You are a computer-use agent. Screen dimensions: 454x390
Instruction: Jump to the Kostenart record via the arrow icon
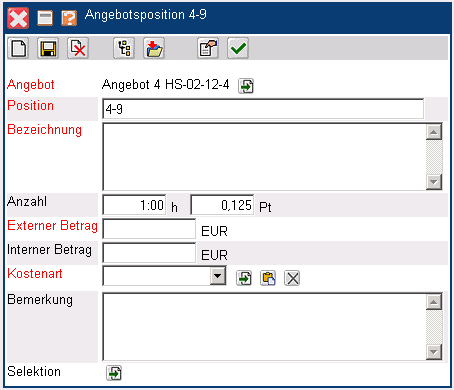point(244,278)
